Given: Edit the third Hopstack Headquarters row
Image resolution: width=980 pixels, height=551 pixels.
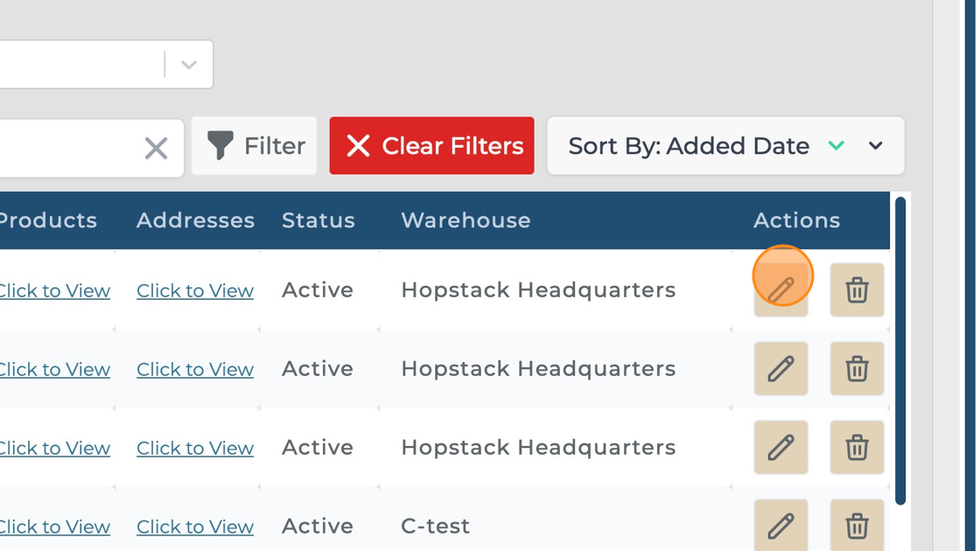Looking at the screenshot, I should tap(780, 447).
